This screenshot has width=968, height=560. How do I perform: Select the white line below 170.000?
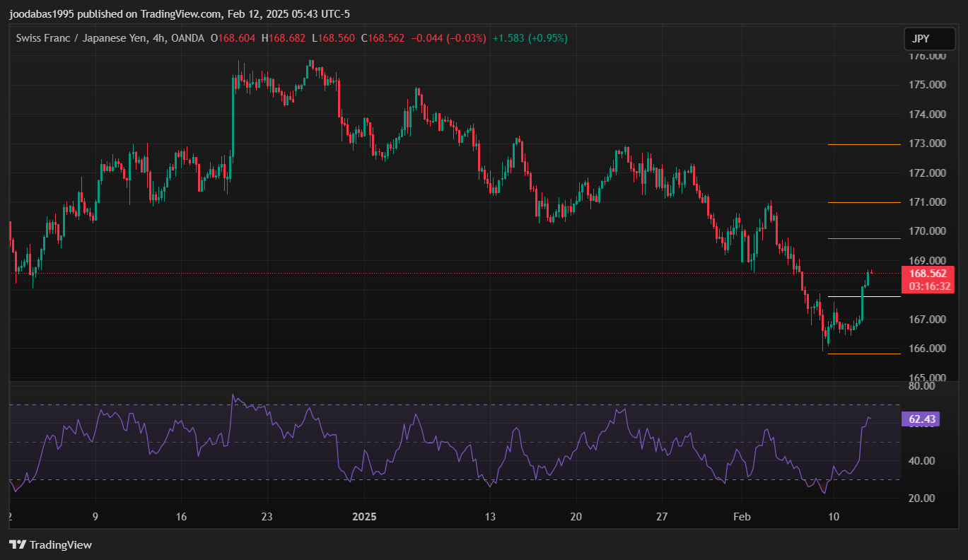pos(863,238)
